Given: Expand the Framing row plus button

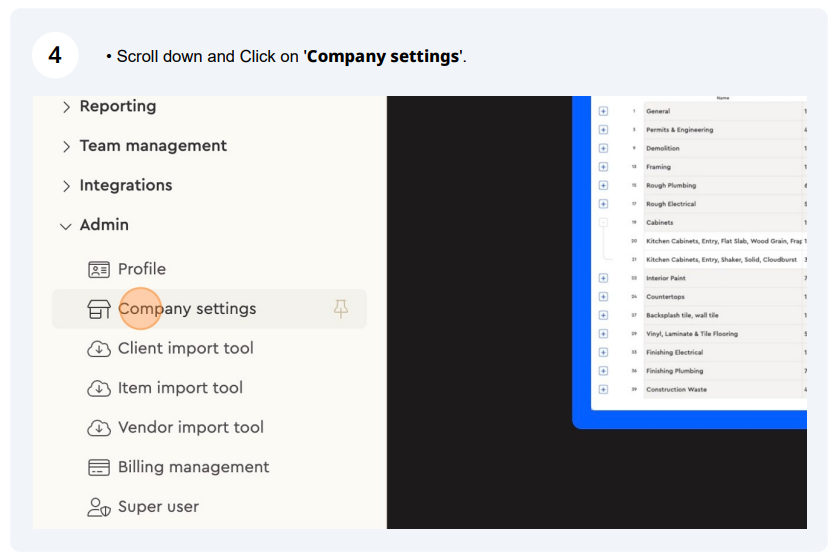Looking at the screenshot, I should point(603,167).
